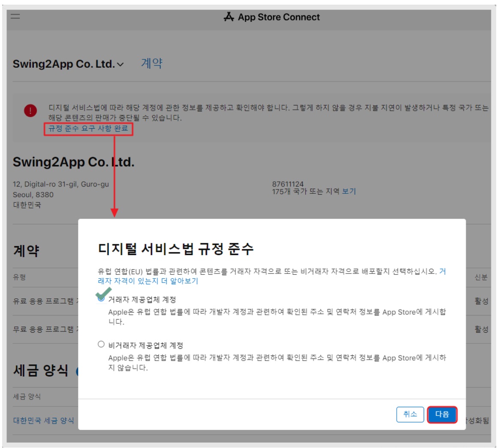Click the 비거래자 제공업체 계정 label text
The width and height of the screenshot is (497, 448).
[x=146, y=346]
